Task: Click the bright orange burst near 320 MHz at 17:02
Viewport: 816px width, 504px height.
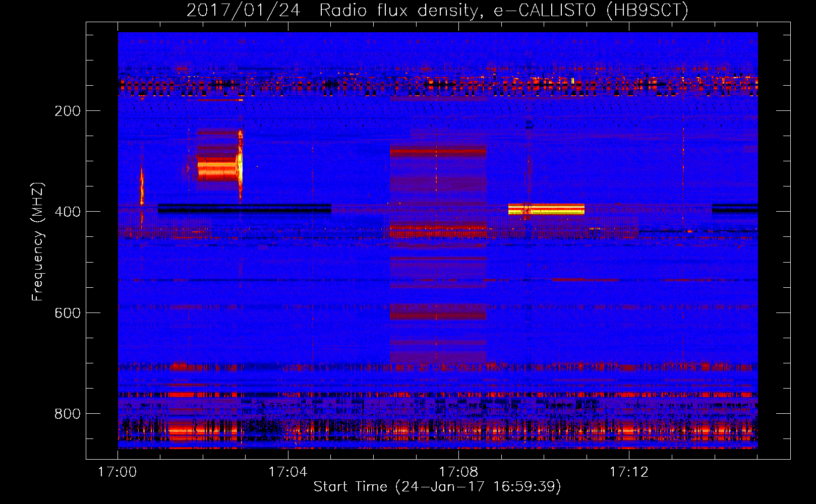Action: point(218,169)
